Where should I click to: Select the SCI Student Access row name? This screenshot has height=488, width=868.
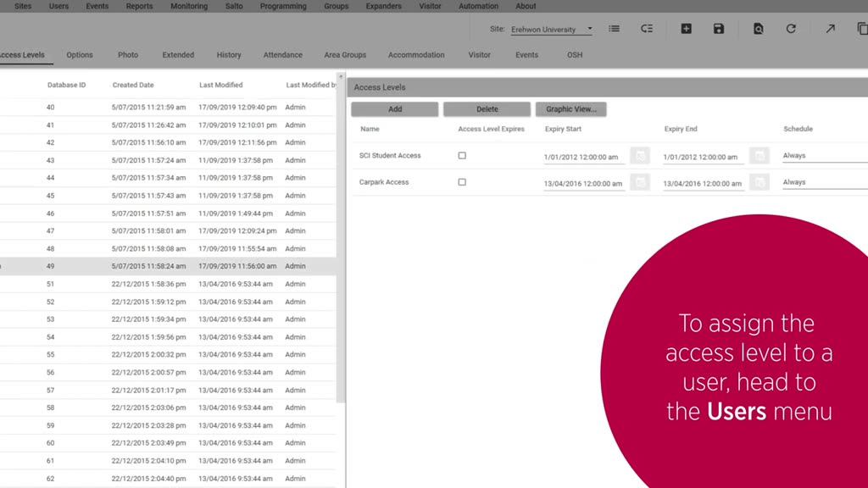point(390,156)
